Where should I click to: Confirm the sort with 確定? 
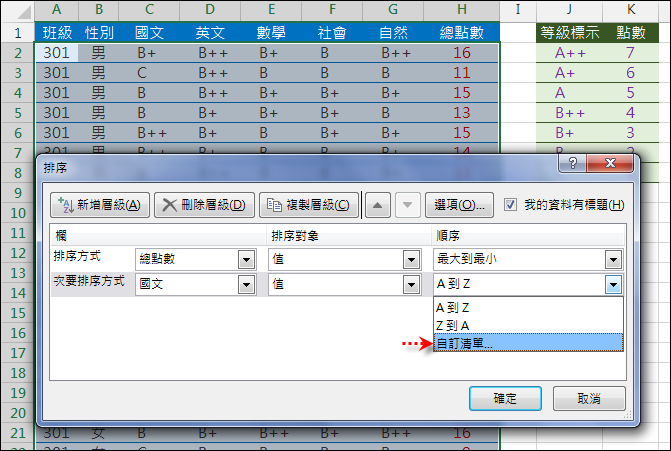(505, 398)
